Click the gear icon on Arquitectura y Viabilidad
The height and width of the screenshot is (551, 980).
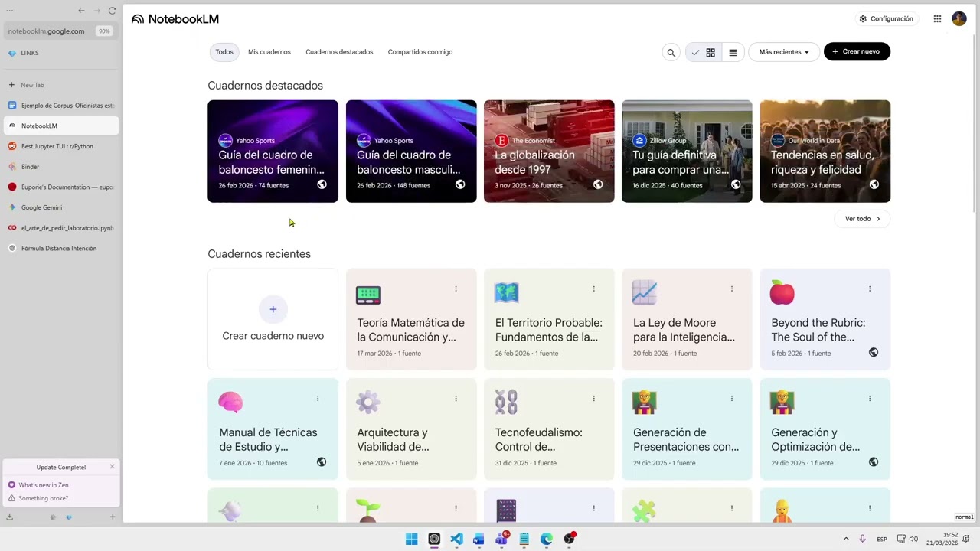tap(368, 402)
